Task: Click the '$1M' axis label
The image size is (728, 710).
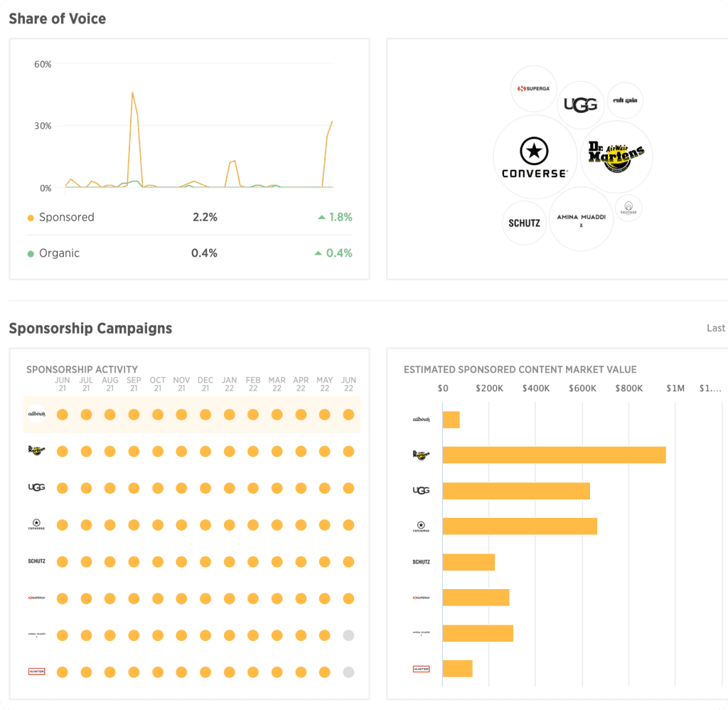Action: coord(675,388)
